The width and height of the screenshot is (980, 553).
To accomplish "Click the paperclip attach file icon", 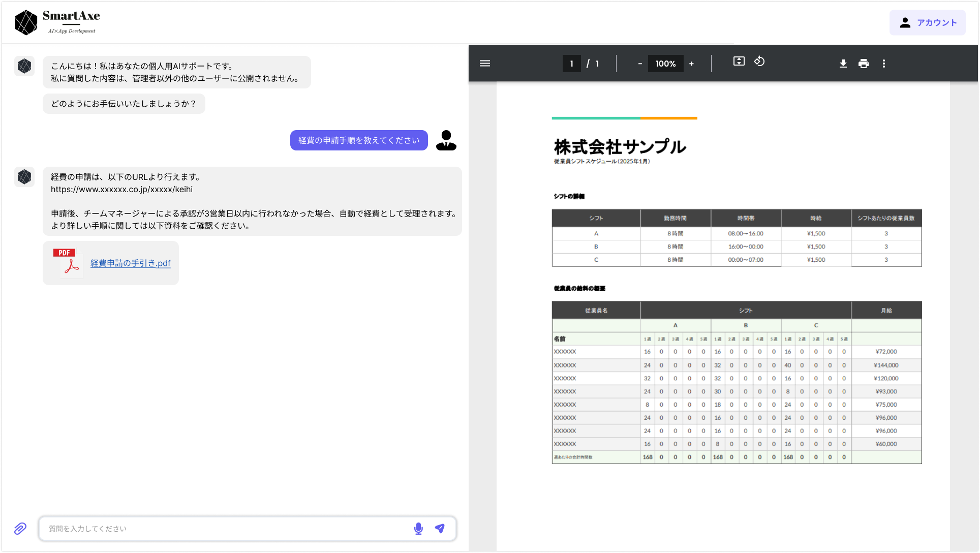I will pyautogui.click(x=20, y=529).
